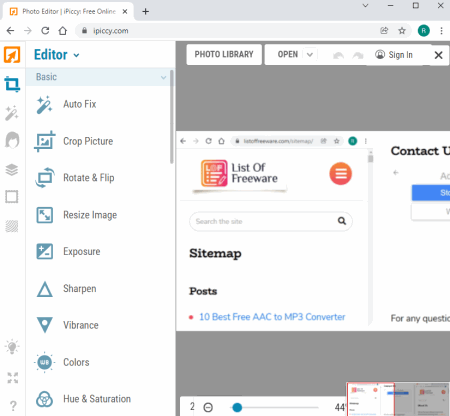
Task: Select the Photo Editor iPiccy browser tab
Action: pos(68,12)
